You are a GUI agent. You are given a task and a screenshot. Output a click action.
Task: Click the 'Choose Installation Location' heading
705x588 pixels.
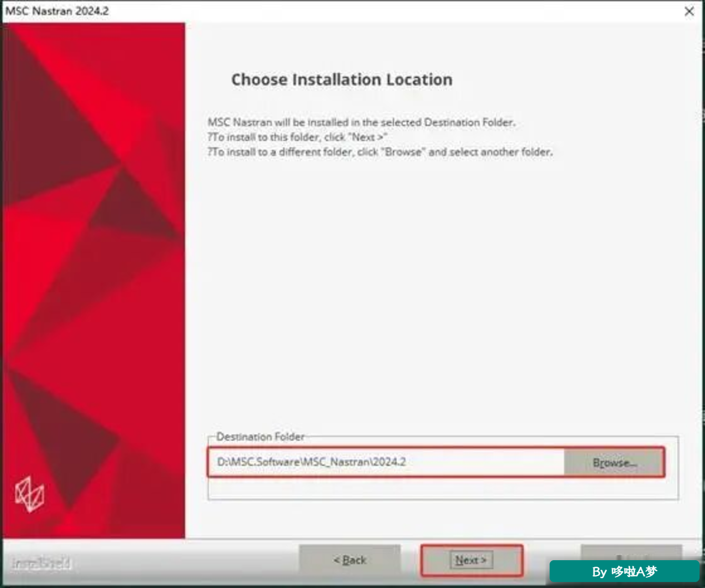click(x=342, y=80)
